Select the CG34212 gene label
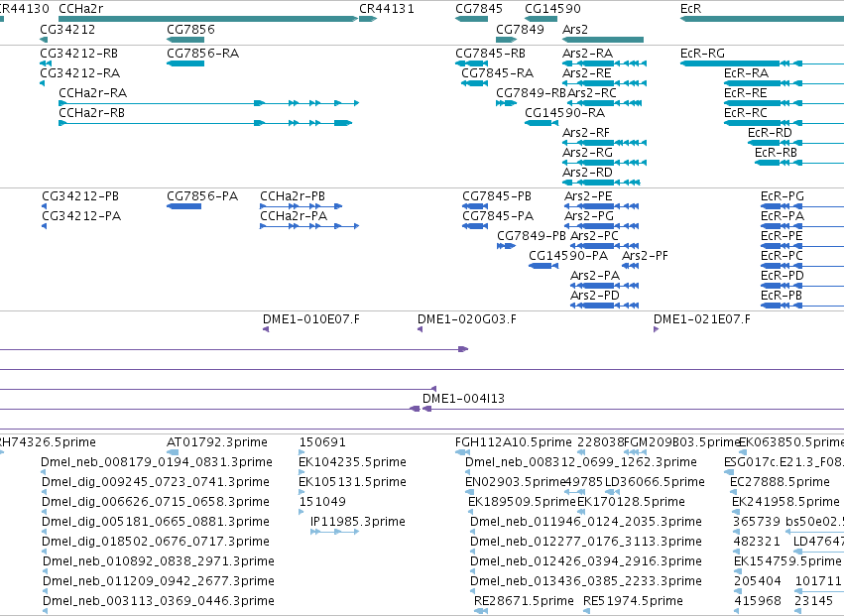844x616 pixels. [x=67, y=29]
